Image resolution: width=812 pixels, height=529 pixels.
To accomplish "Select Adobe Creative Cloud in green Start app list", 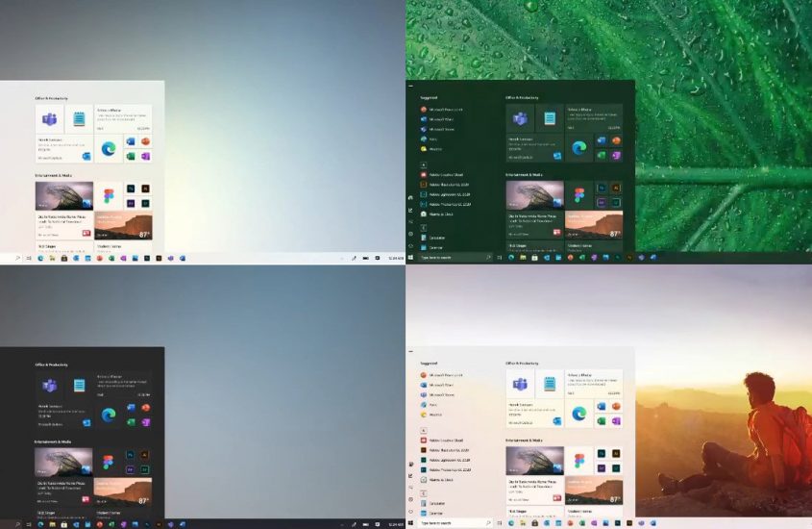I will pos(442,175).
